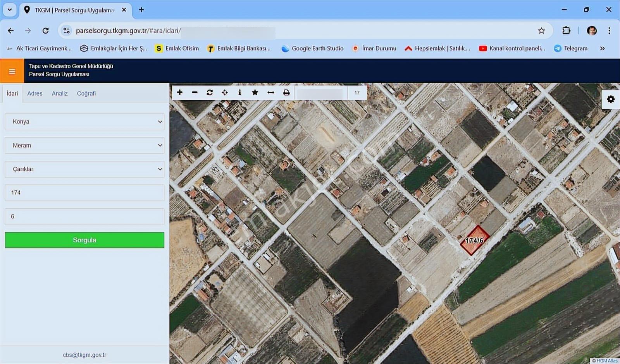This screenshot has width=620, height=364.
Task: Click the map refresh tool icon
Action: coord(210,93)
